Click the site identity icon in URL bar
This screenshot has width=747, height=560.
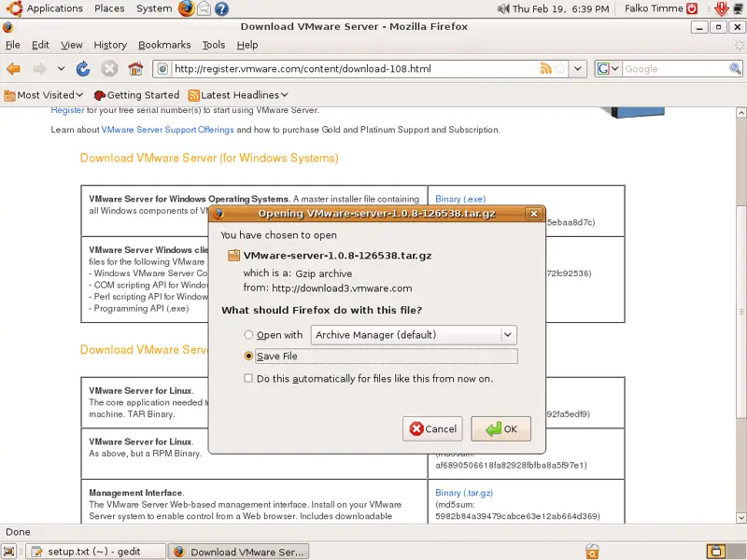point(162,69)
